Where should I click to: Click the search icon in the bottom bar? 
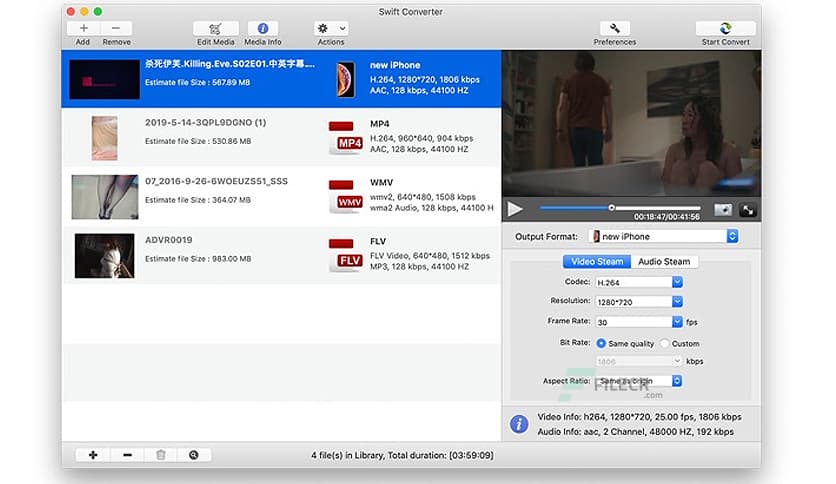(194, 455)
